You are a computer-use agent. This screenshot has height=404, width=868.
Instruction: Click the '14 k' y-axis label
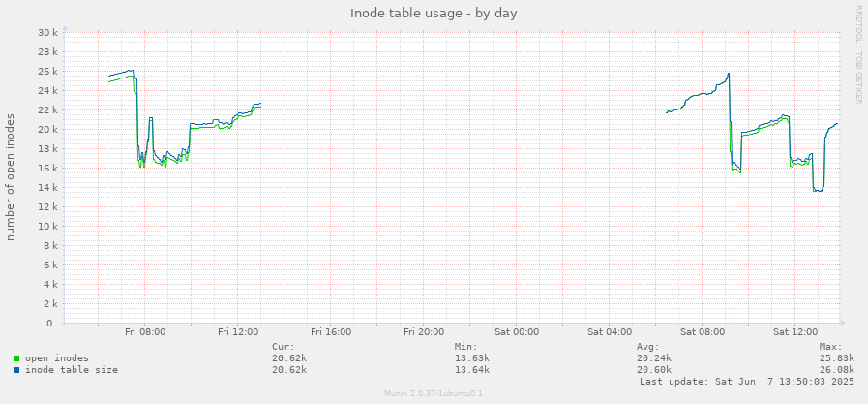[47, 188]
